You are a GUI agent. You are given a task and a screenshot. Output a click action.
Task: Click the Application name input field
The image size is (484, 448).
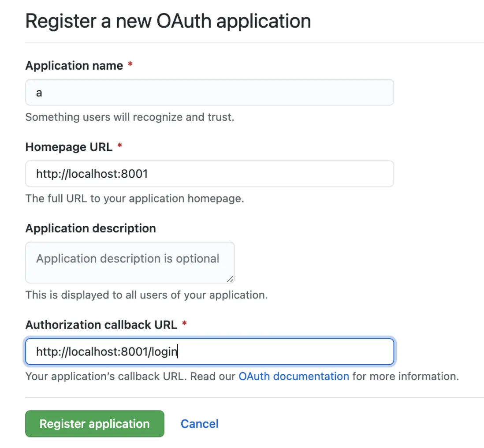(x=209, y=93)
